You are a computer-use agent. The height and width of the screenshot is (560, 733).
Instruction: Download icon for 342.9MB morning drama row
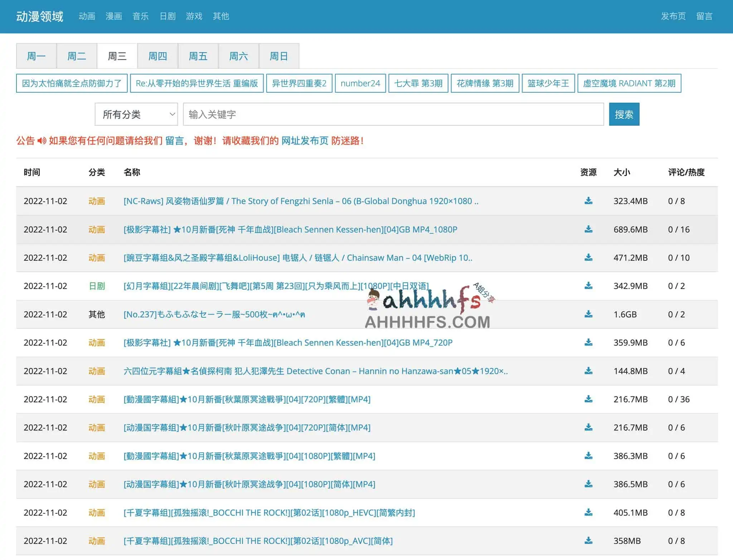click(588, 286)
